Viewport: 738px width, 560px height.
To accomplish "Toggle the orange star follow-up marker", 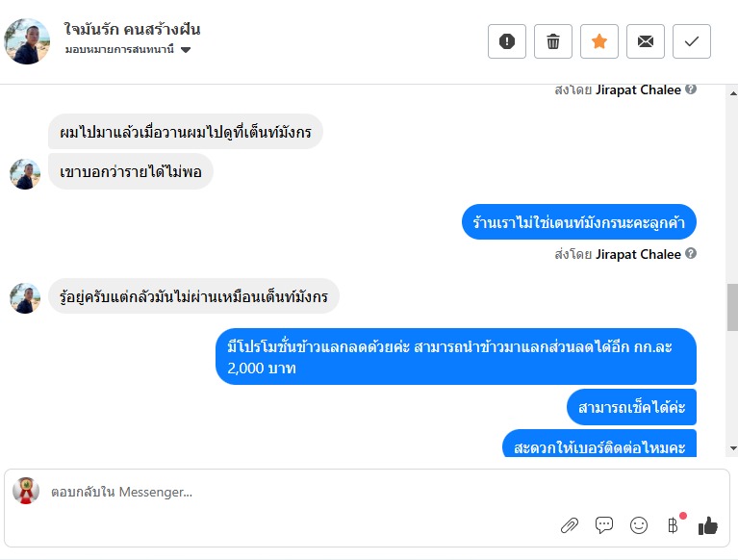I will [x=599, y=41].
